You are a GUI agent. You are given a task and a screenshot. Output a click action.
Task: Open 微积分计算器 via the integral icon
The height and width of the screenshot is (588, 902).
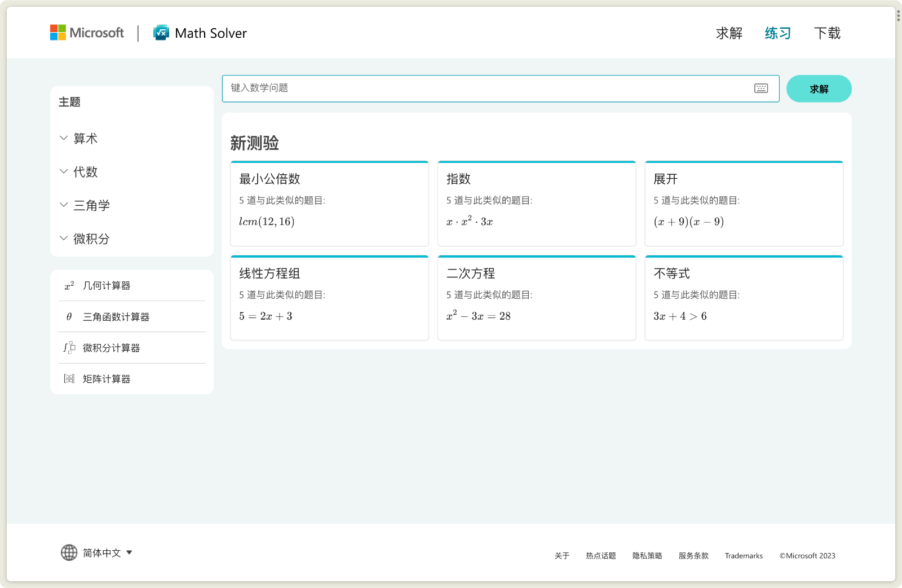point(69,347)
